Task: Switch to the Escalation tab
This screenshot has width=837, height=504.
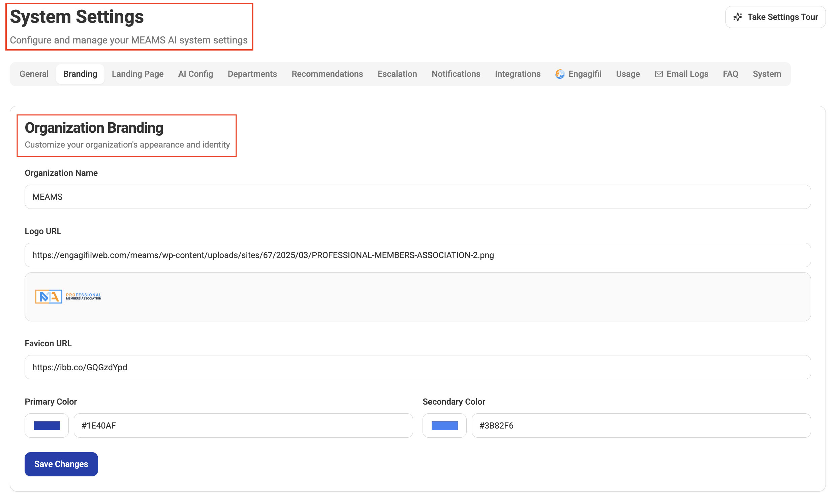Action: point(397,74)
